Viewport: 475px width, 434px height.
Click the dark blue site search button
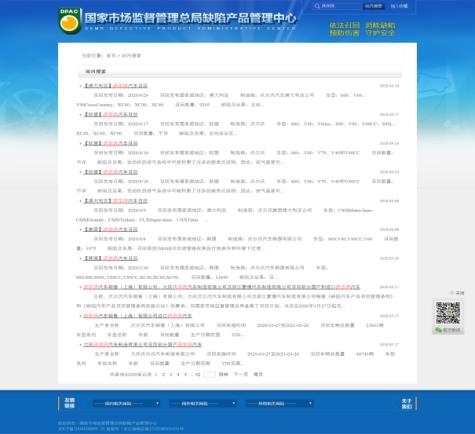pyautogui.click(x=373, y=6)
